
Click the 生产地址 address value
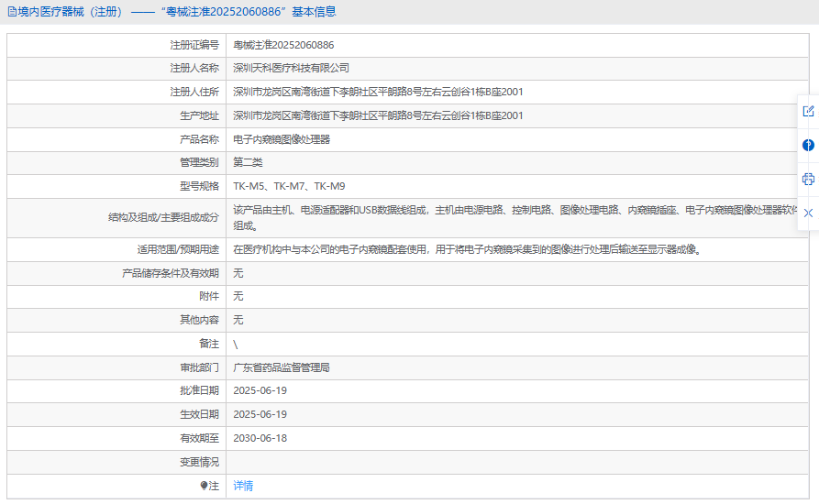click(378, 115)
